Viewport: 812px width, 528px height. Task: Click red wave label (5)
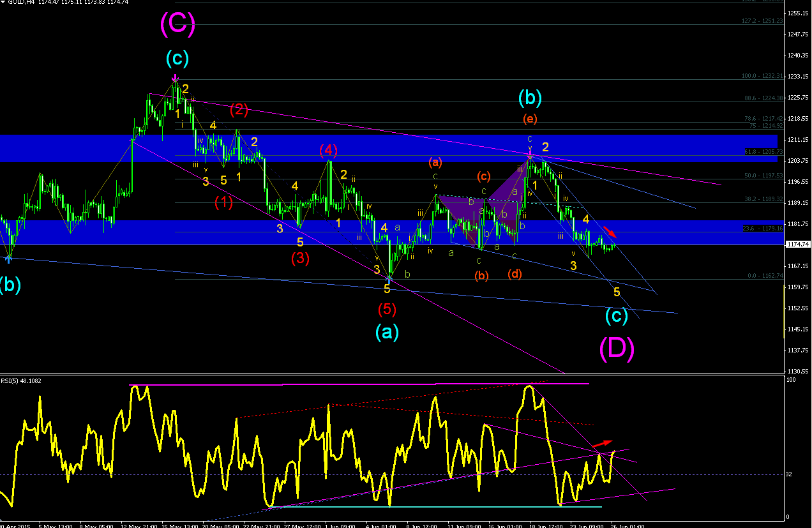click(387, 310)
